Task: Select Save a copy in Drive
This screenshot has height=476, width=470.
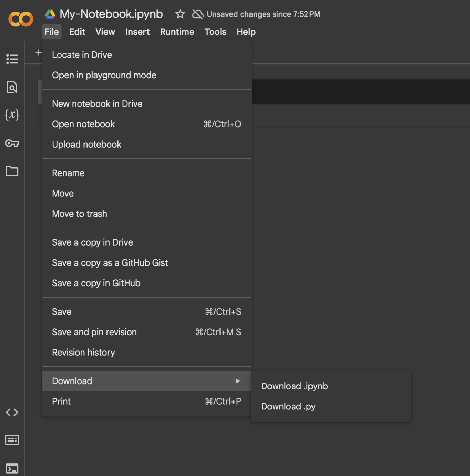Action: point(92,242)
